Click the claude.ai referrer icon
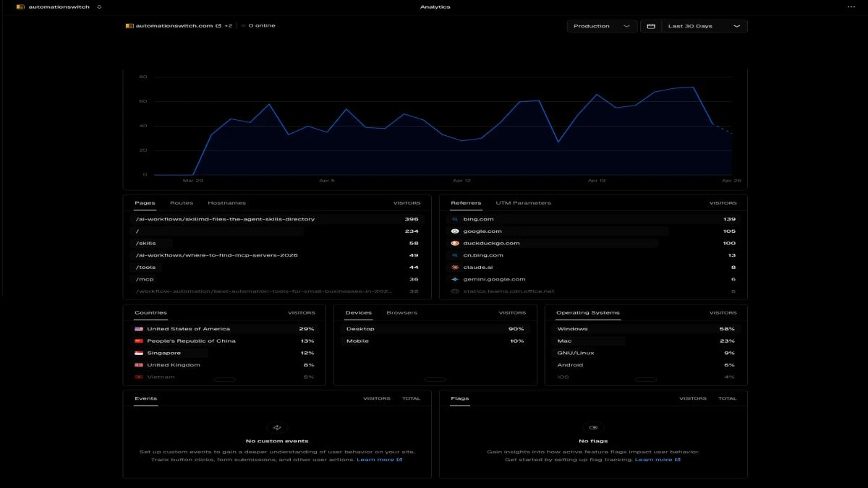The width and height of the screenshot is (868, 488). coord(454,267)
